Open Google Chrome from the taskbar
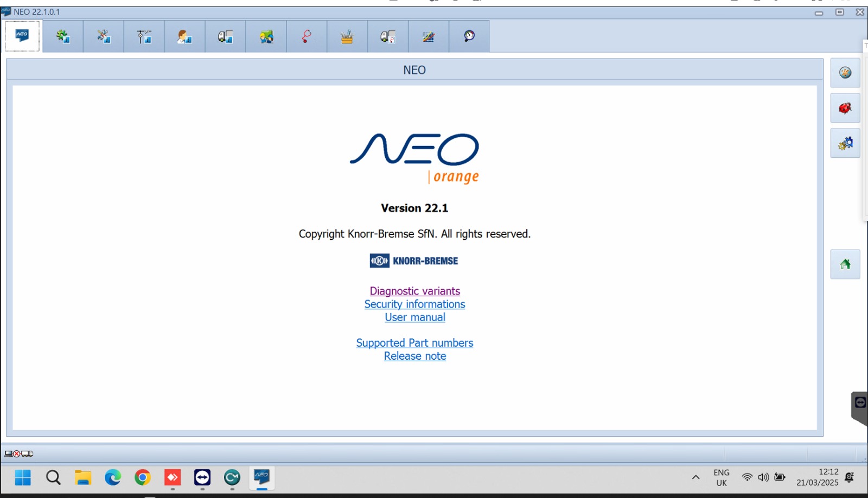Screen dimensions: 868x498 (143, 477)
